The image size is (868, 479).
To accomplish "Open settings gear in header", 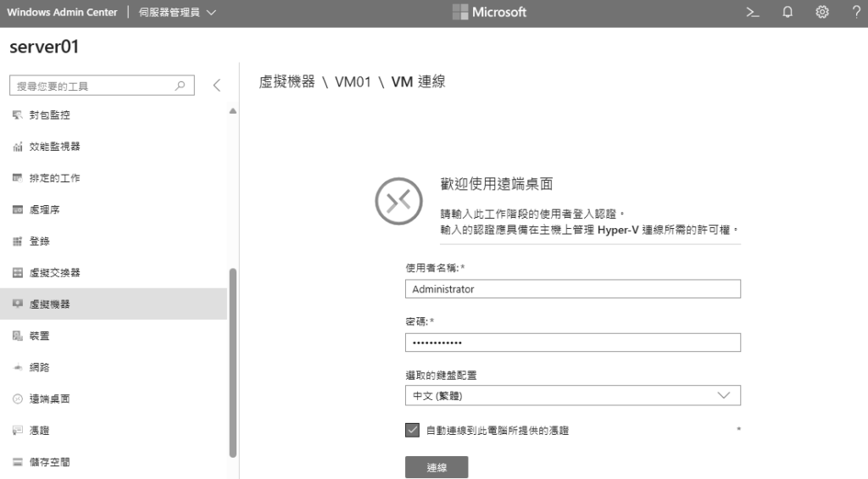I will (822, 12).
